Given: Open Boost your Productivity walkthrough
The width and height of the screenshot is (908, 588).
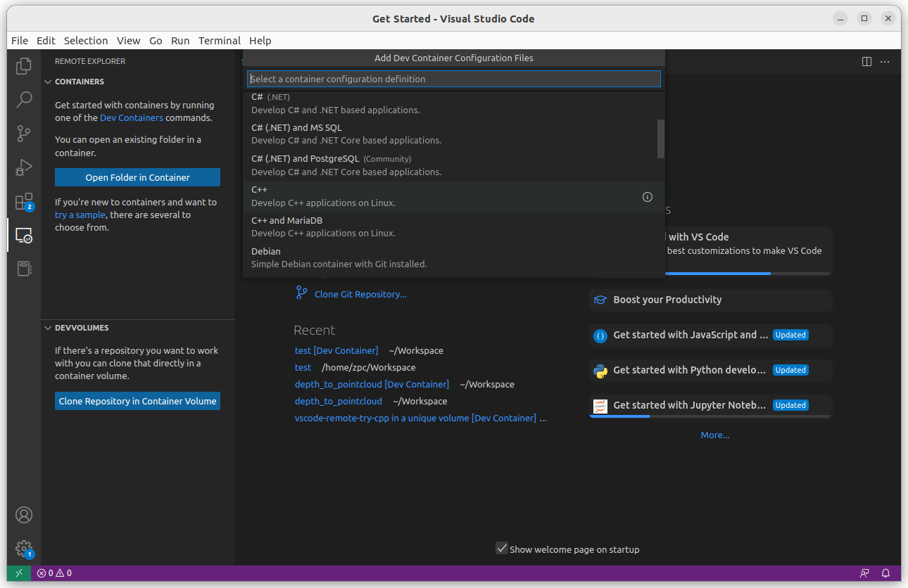Looking at the screenshot, I should [710, 300].
